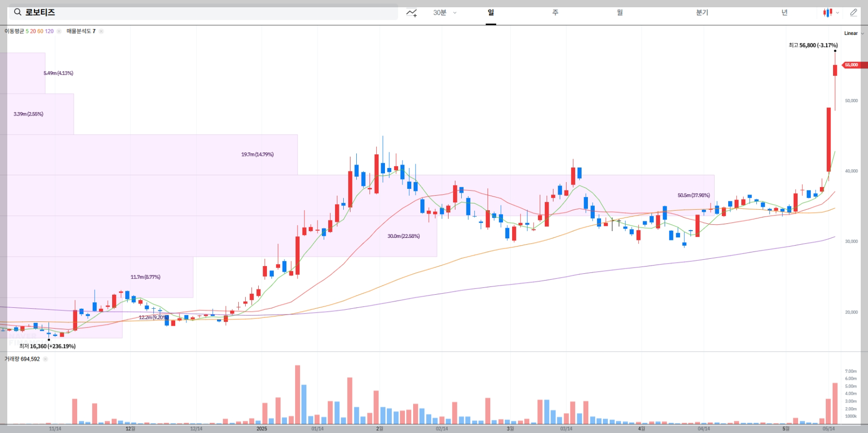Image resolution: width=868 pixels, height=433 pixels.
Task: Switch to the 일 daily tab
Action: (x=491, y=13)
